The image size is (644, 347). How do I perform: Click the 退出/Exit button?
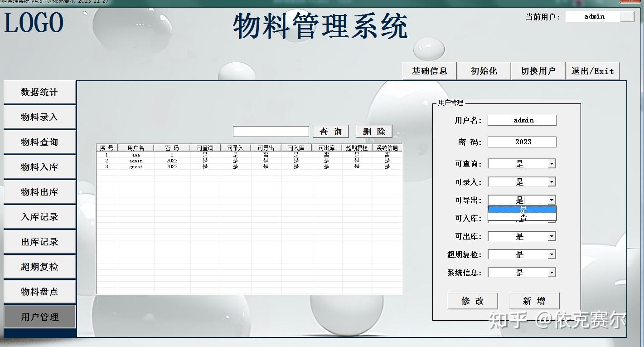[592, 71]
